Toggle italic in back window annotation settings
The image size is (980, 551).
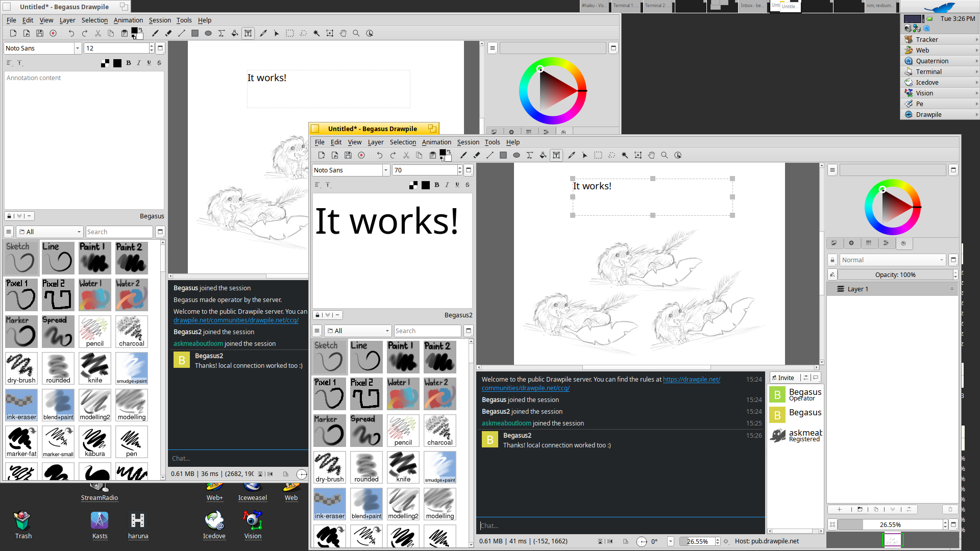point(138,63)
